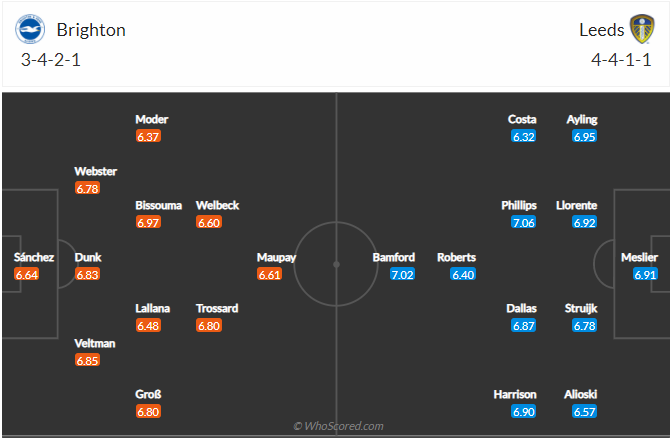The width and height of the screenshot is (672, 438).
Task: Select Dunk in Brighton's defence
Action: click(x=88, y=257)
